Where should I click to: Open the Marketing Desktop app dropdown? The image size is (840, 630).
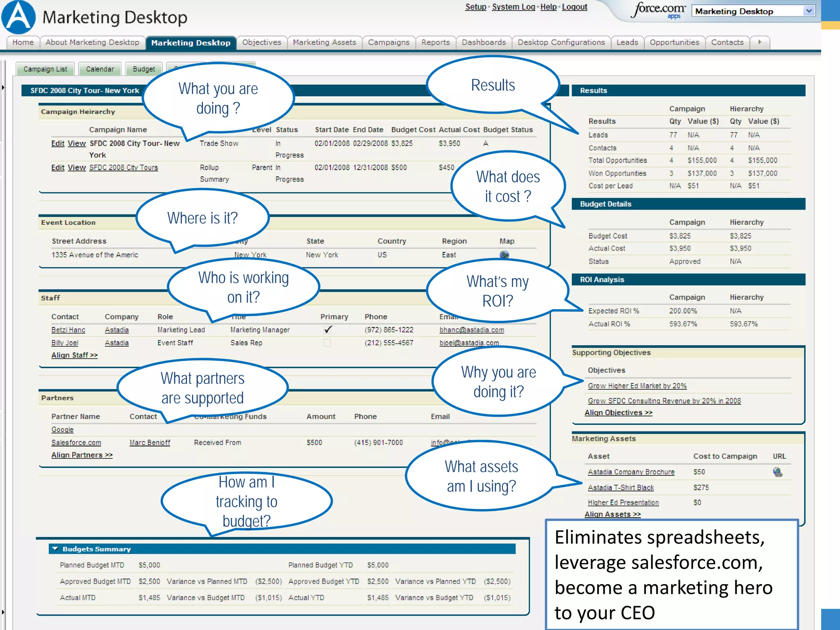tap(809, 11)
